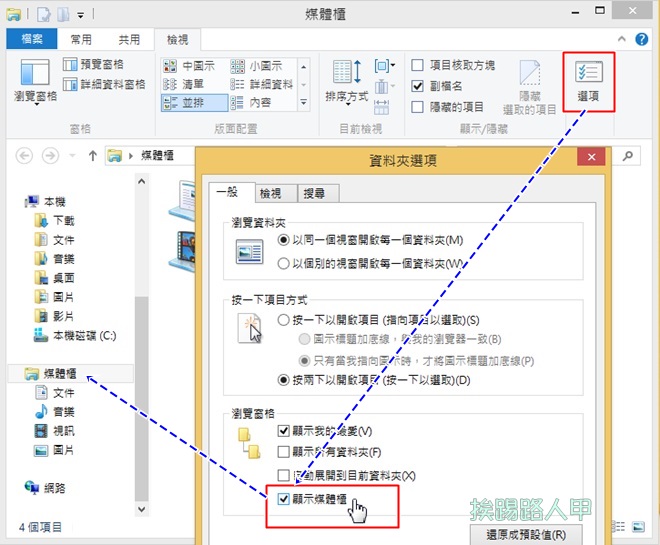The width and height of the screenshot is (660, 545).
Task: Click 隱藏選取的項目 hide selected items icon
Action: pyautogui.click(x=529, y=85)
